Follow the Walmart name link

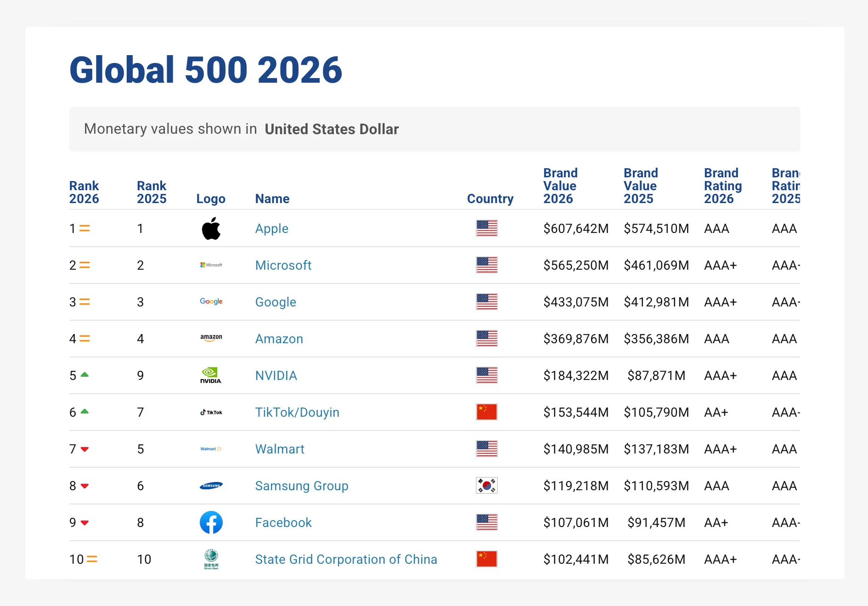(279, 449)
